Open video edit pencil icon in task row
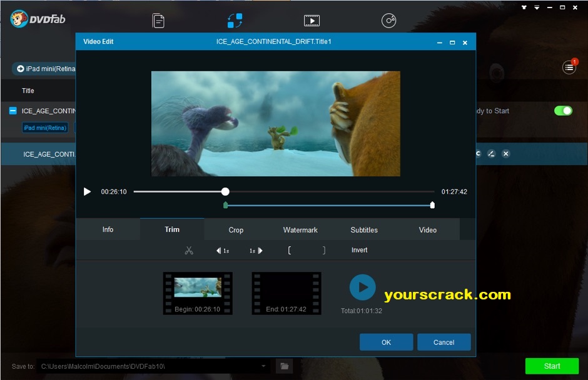The image size is (588, 380). 491,154
